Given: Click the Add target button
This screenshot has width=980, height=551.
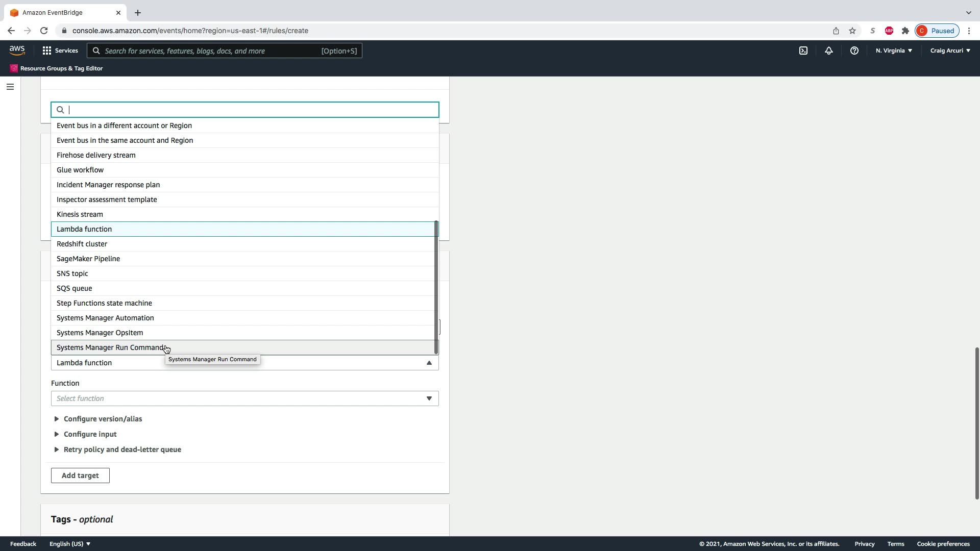Looking at the screenshot, I should [80, 475].
